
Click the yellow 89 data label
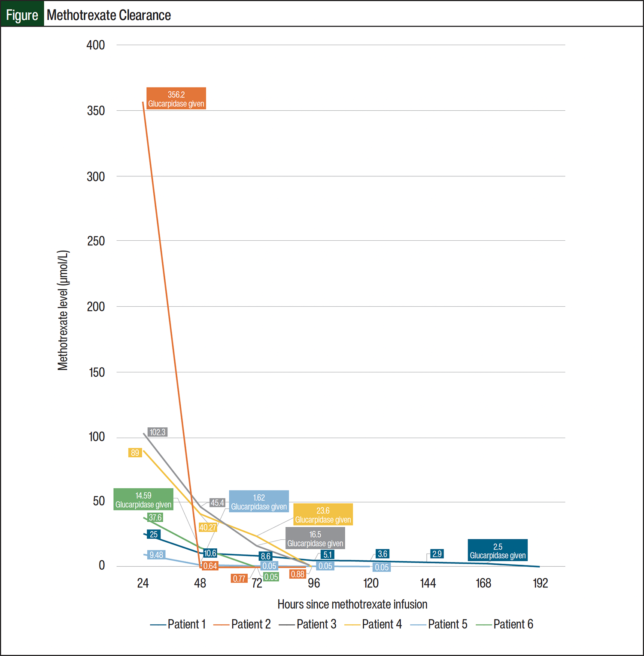(135, 453)
